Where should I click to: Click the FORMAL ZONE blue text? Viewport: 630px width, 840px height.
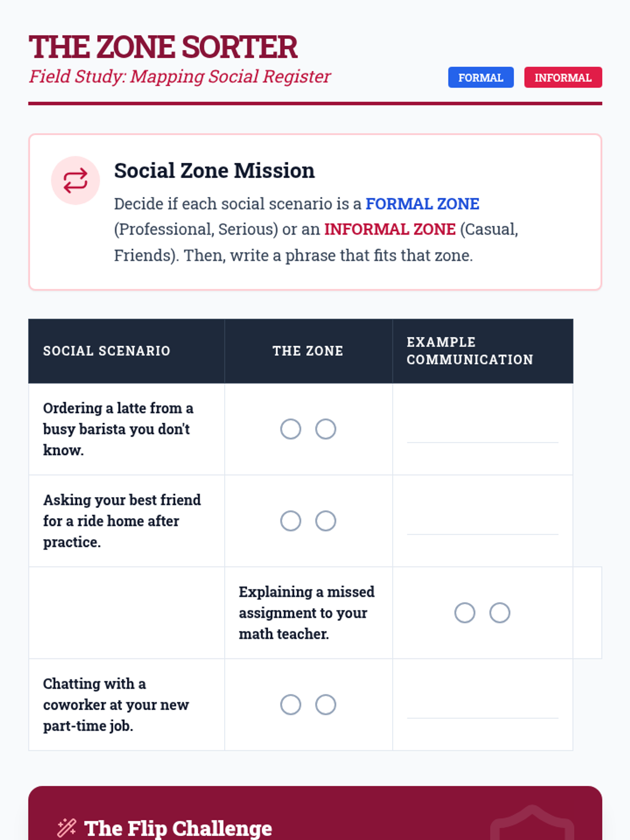click(422, 204)
